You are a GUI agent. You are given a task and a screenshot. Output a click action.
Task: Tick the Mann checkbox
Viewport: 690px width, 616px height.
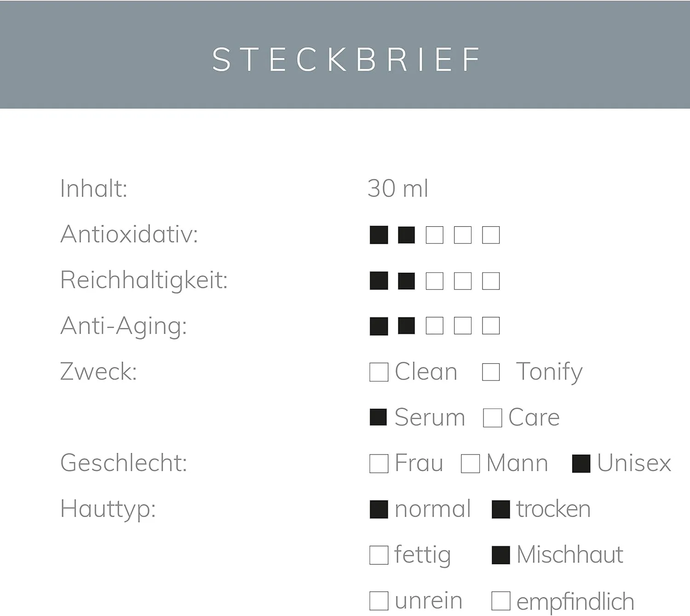click(x=470, y=464)
